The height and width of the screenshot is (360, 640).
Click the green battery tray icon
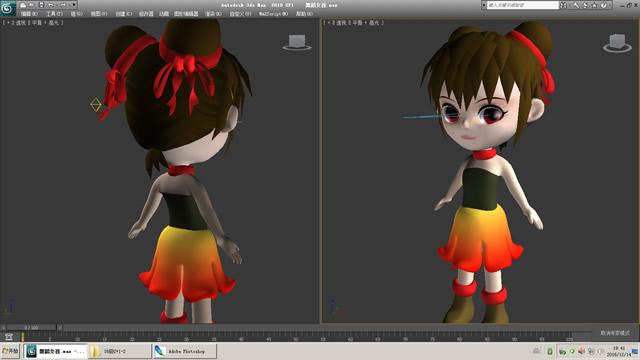[x=550, y=351]
